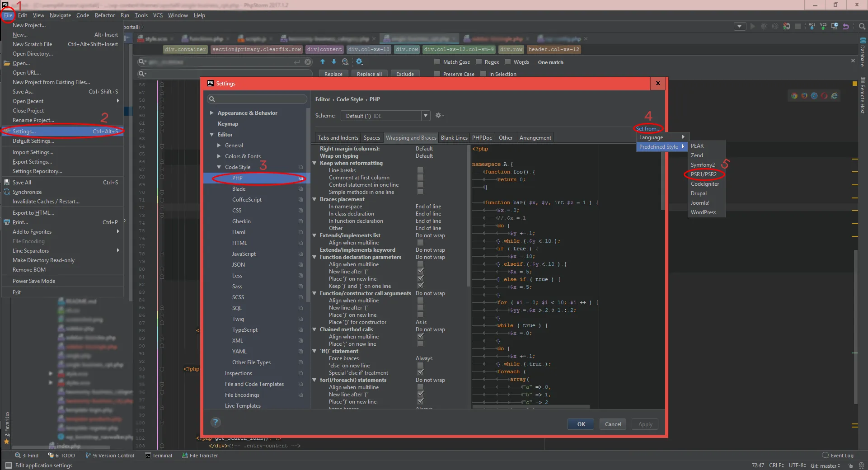Viewport: 868px width, 470px height.
Task: Click the Settings dialog help icon
Action: pos(216,423)
